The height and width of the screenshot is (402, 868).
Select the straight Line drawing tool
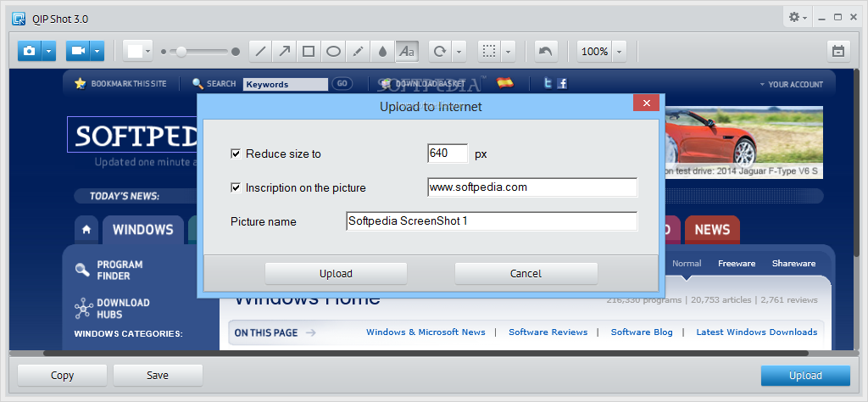(260, 51)
